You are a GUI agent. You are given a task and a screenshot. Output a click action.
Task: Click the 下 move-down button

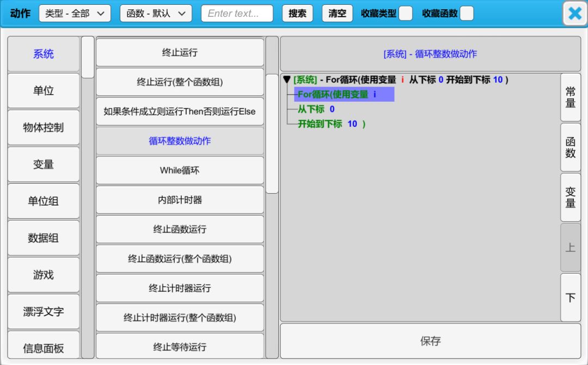pyautogui.click(x=570, y=298)
